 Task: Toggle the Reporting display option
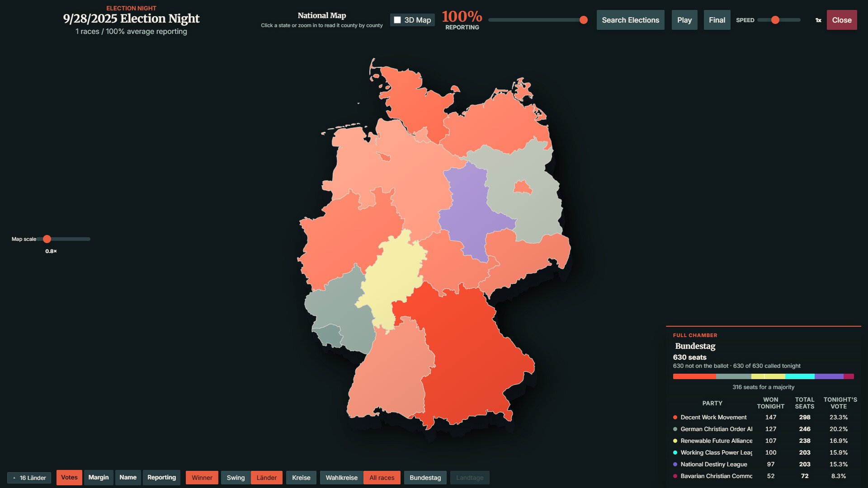coord(161,478)
